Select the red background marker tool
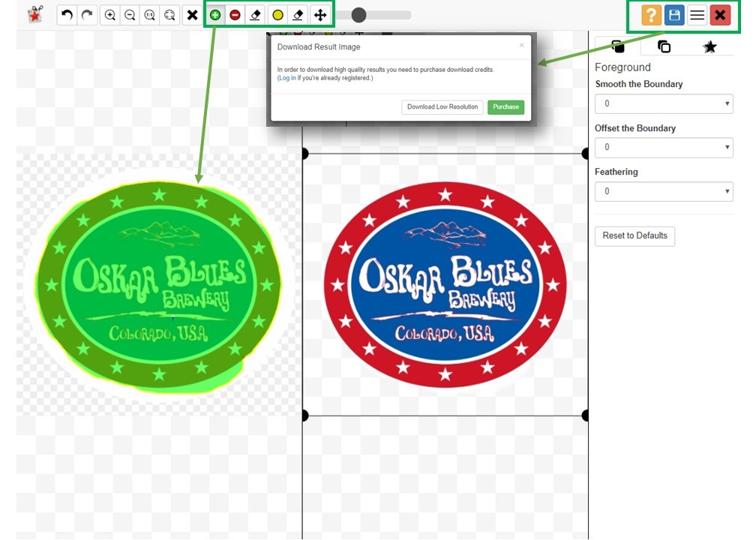 [x=235, y=15]
